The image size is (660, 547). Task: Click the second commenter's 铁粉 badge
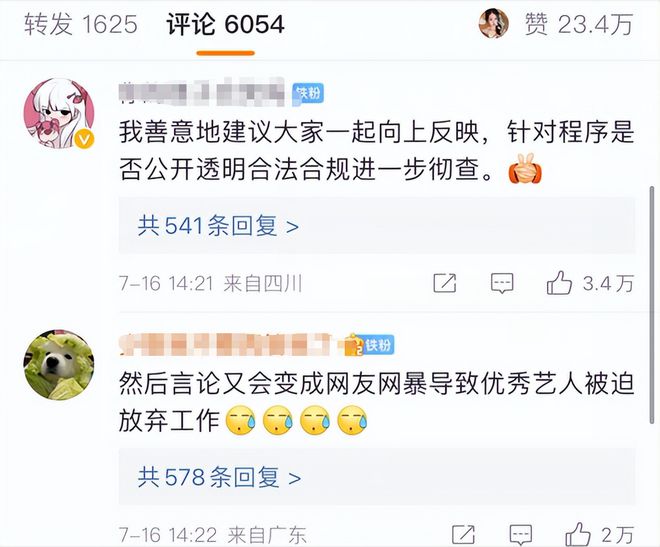coord(369,345)
